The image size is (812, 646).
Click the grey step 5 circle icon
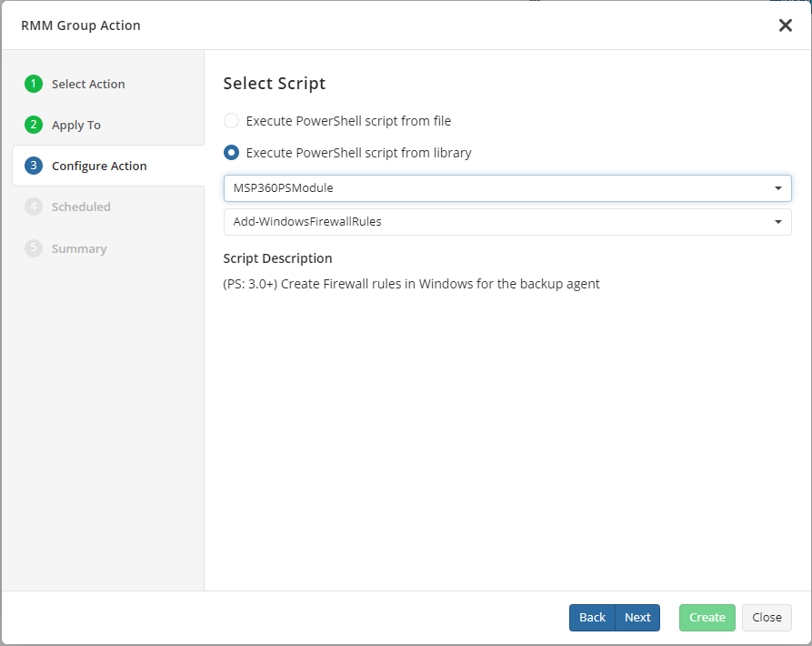(x=34, y=248)
